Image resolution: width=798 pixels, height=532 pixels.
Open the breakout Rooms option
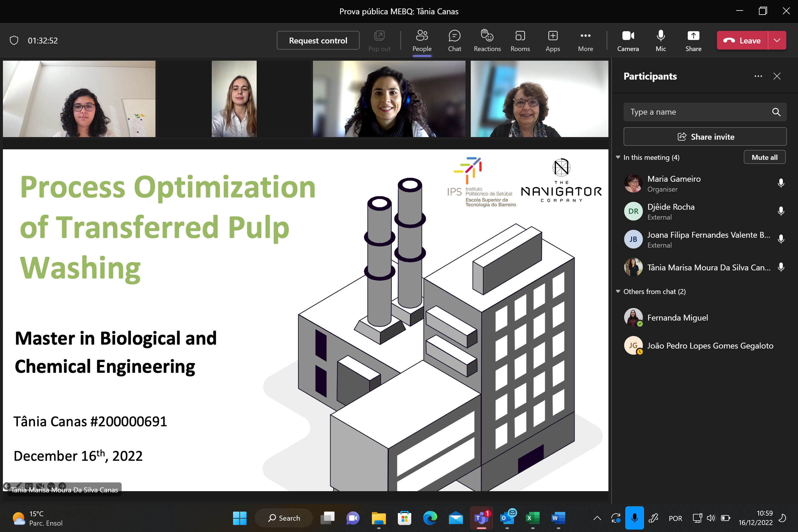coord(520,40)
